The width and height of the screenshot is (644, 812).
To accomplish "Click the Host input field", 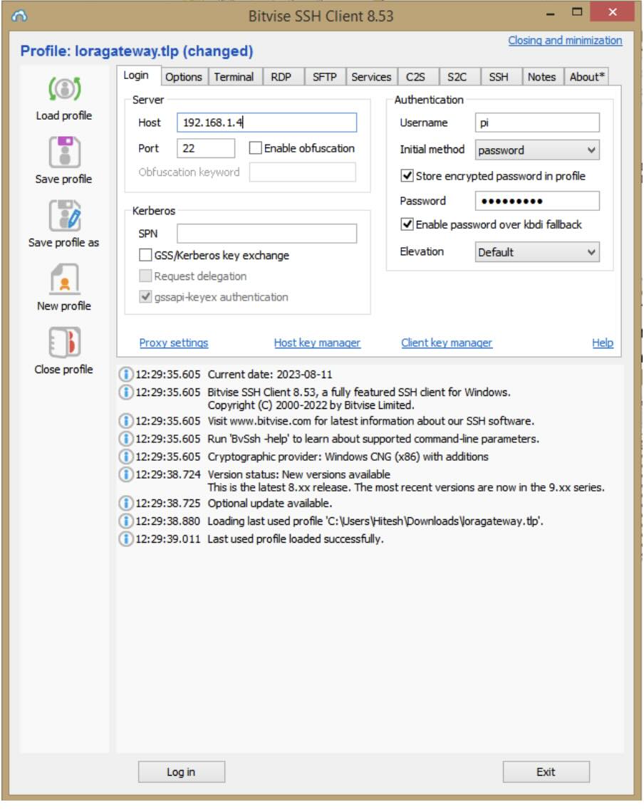I will click(267, 123).
